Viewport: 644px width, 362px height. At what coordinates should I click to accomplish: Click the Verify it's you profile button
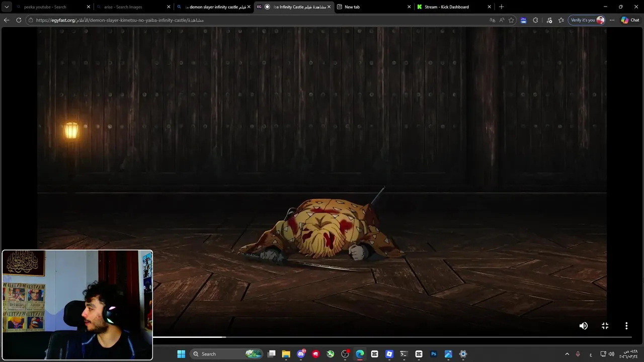(587, 20)
